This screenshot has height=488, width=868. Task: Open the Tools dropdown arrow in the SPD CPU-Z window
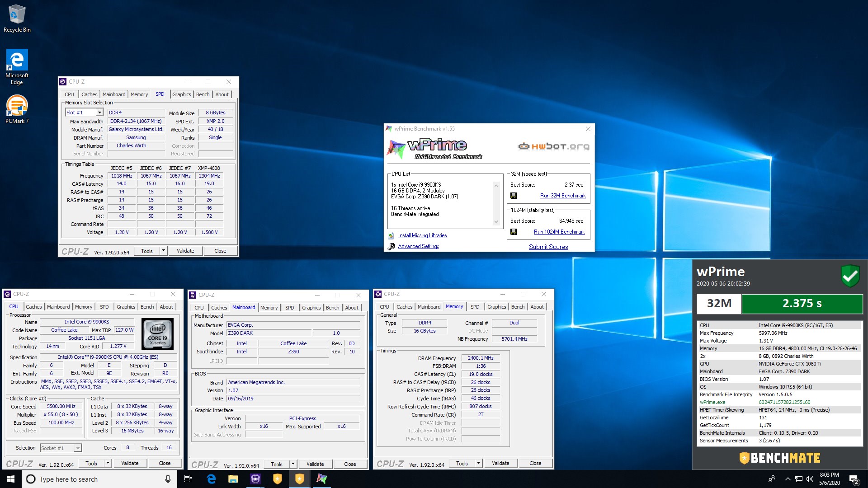click(x=163, y=251)
